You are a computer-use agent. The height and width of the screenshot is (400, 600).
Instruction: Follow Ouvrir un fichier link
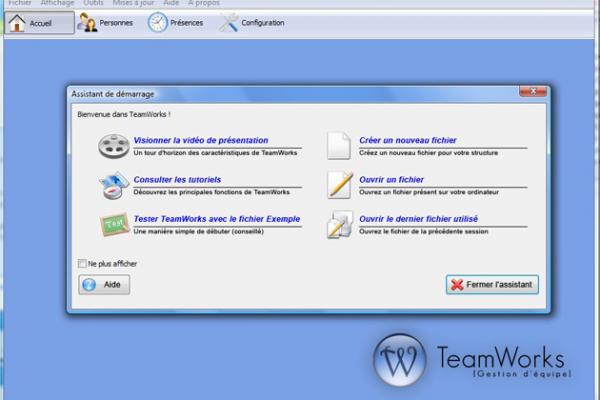(x=391, y=180)
